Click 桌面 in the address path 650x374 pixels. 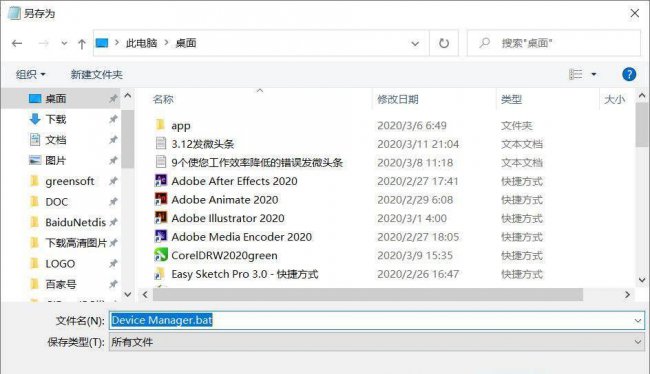(x=186, y=43)
